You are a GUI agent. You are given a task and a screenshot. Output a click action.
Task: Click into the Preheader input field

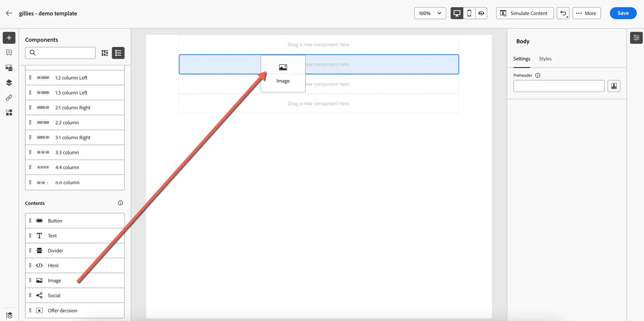click(559, 86)
